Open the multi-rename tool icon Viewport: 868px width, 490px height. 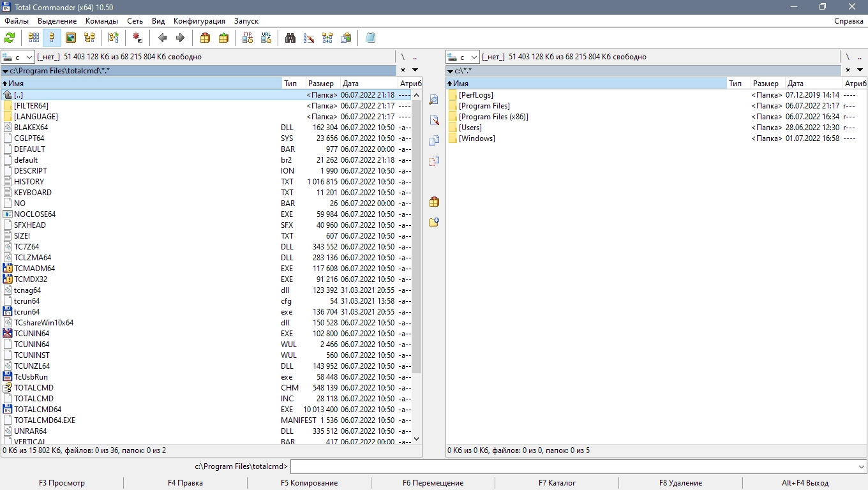click(309, 38)
